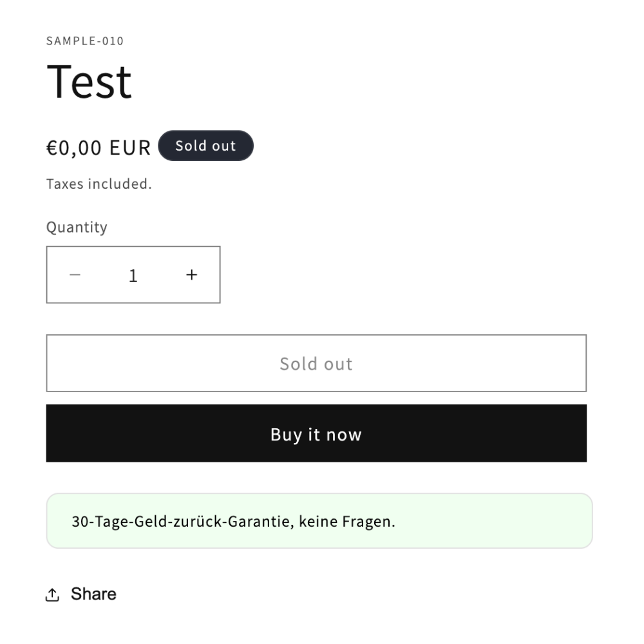Image resolution: width=644 pixels, height=644 pixels.
Task: Click the dark Sold out badge
Action: click(x=206, y=146)
